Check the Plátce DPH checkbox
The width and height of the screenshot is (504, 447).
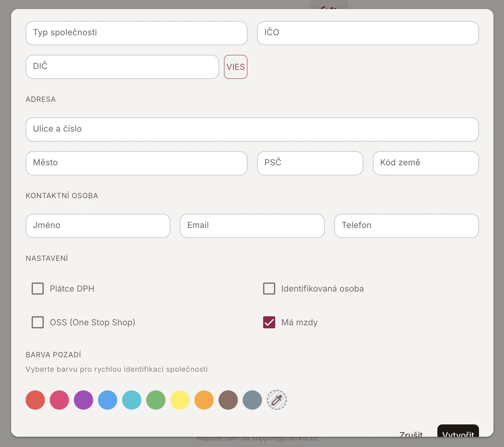(38, 289)
